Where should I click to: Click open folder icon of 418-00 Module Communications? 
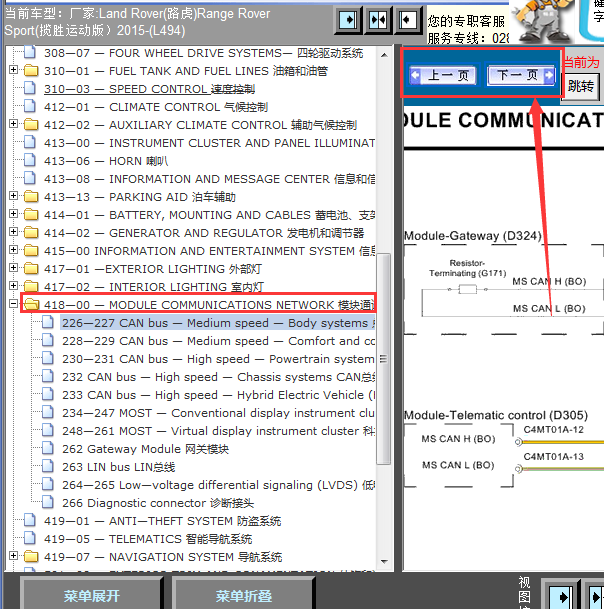[x=31, y=304]
